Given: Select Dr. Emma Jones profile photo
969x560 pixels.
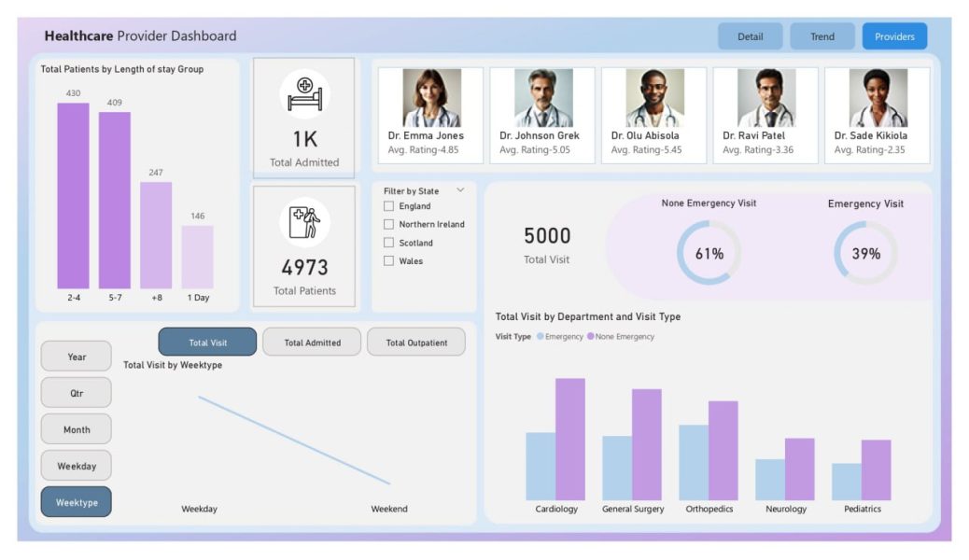Looking at the screenshot, I should (x=430, y=98).
